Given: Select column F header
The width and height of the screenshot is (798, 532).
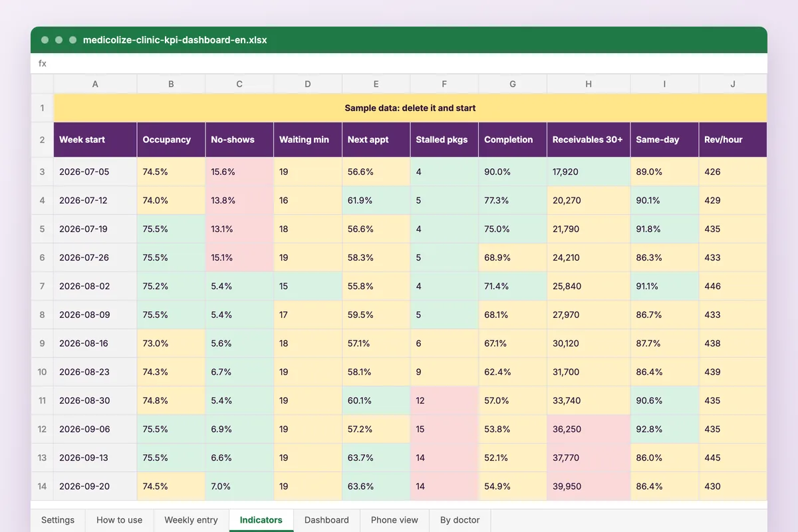Looking at the screenshot, I should pyautogui.click(x=444, y=84).
